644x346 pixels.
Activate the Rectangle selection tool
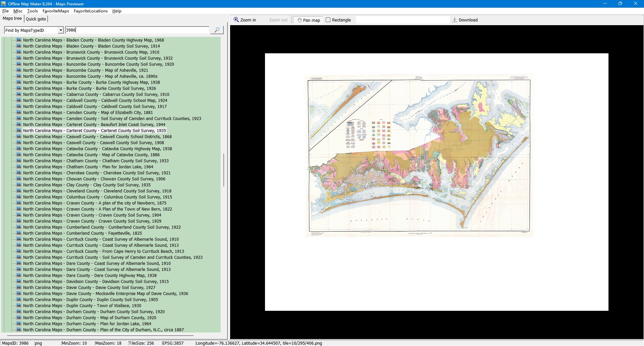(338, 20)
